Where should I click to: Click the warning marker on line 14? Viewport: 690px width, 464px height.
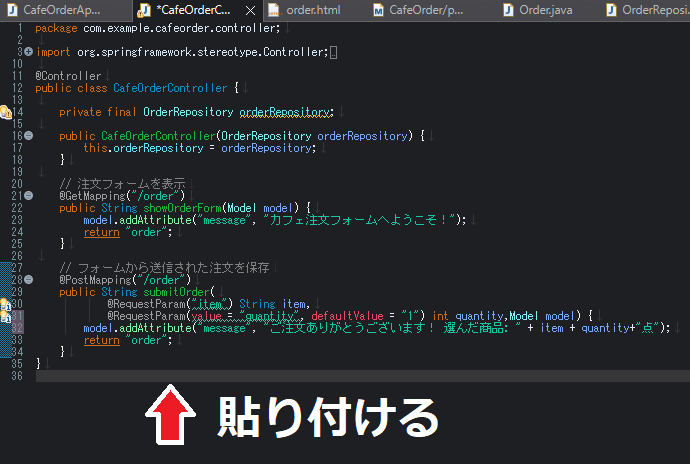[x=5, y=112]
